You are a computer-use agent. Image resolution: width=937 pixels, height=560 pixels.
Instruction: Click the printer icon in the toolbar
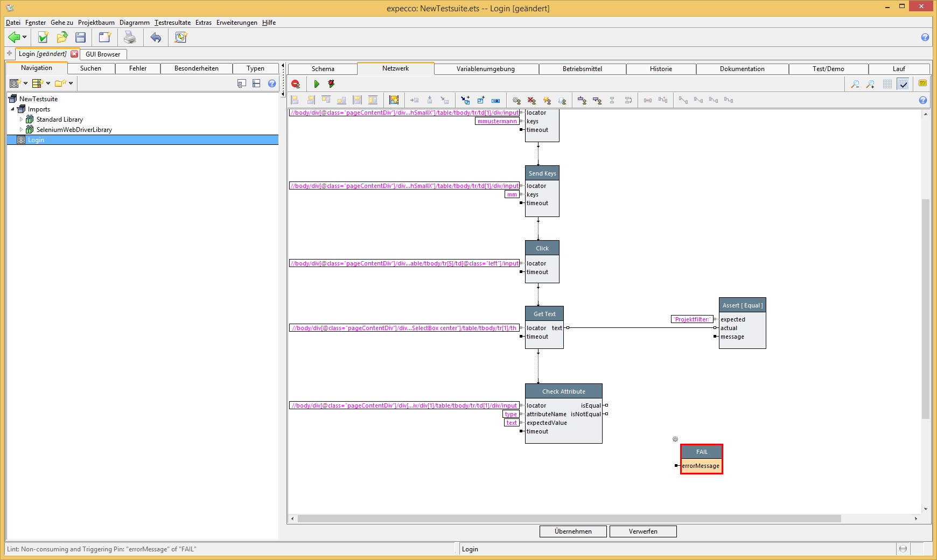tap(130, 37)
